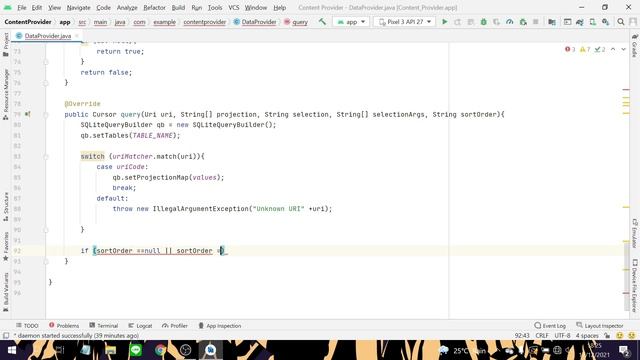The height and width of the screenshot is (360, 640).
Task: Click the sad face feedback icon in status bar
Action: point(631,336)
